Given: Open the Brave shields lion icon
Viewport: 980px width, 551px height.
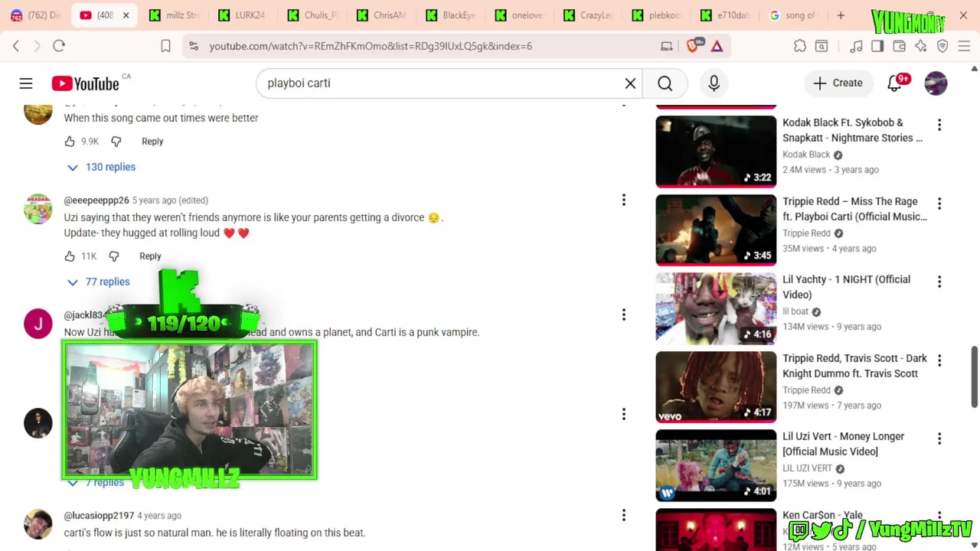Looking at the screenshot, I should [x=693, y=46].
